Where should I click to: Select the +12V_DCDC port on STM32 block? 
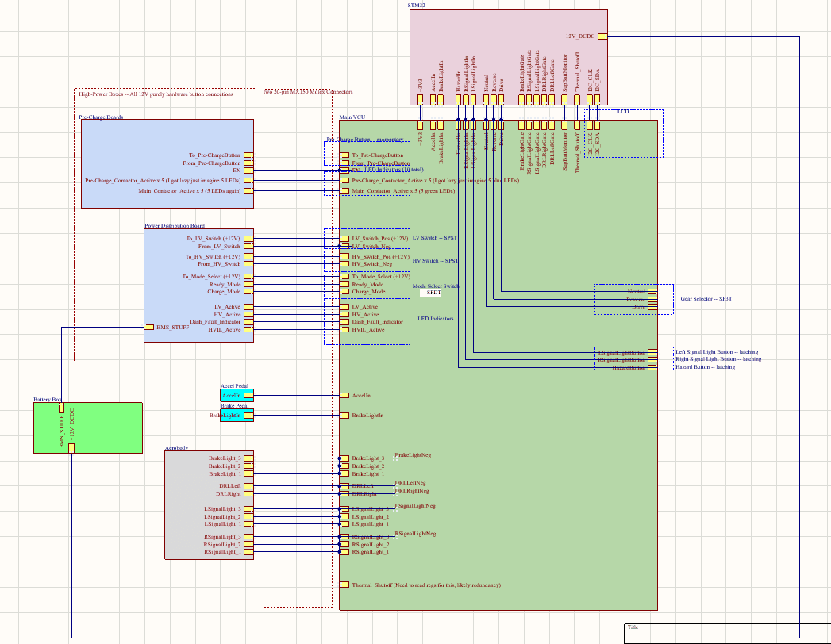602,36
